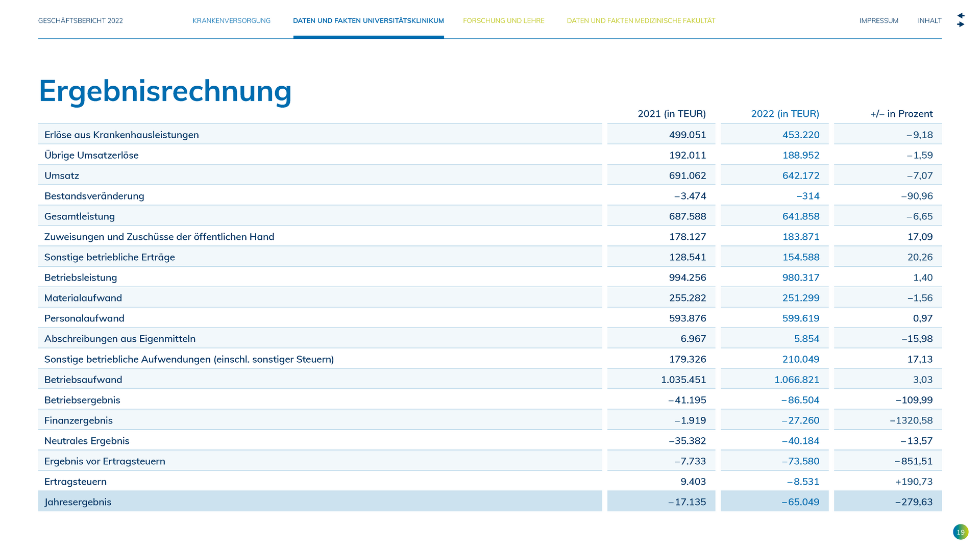Image resolution: width=980 pixels, height=551 pixels.
Task: Click percent value –109,99
Action: click(x=914, y=400)
